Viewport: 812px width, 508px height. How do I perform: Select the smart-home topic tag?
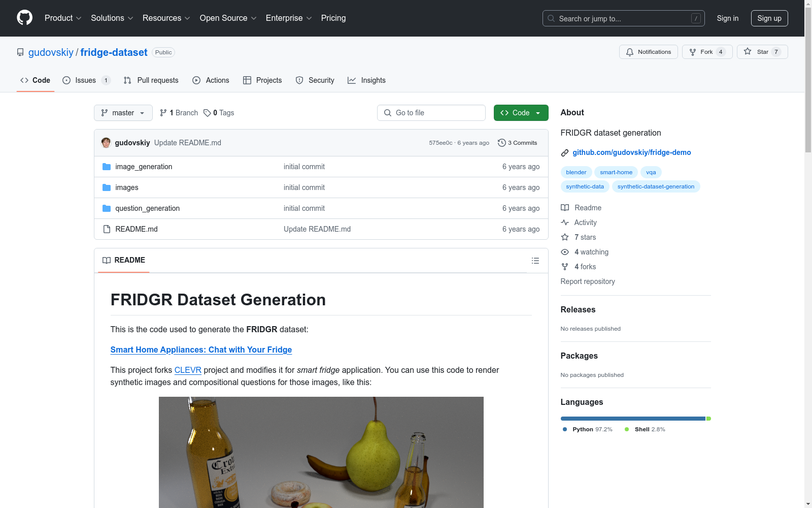click(616, 172)
